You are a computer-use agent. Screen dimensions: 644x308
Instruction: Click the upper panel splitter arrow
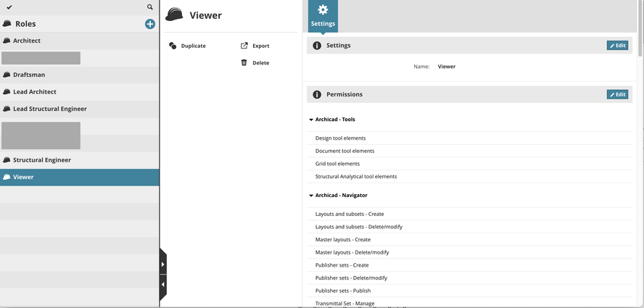pyautogui.click(x=163, y=265)
